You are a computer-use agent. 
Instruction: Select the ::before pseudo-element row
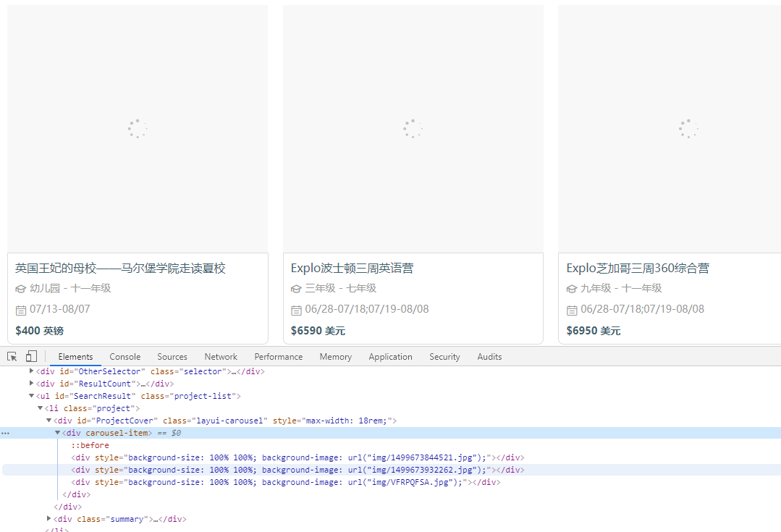pos(90,445)
